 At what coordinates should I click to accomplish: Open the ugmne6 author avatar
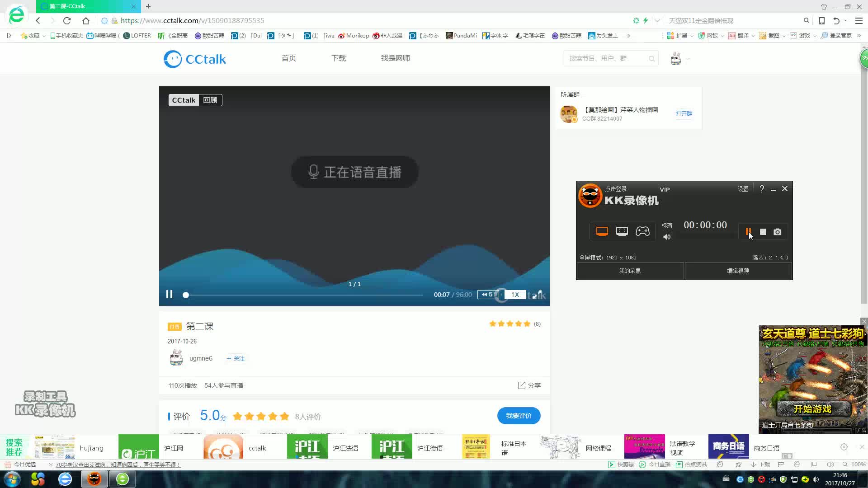[x=176, y=358]
